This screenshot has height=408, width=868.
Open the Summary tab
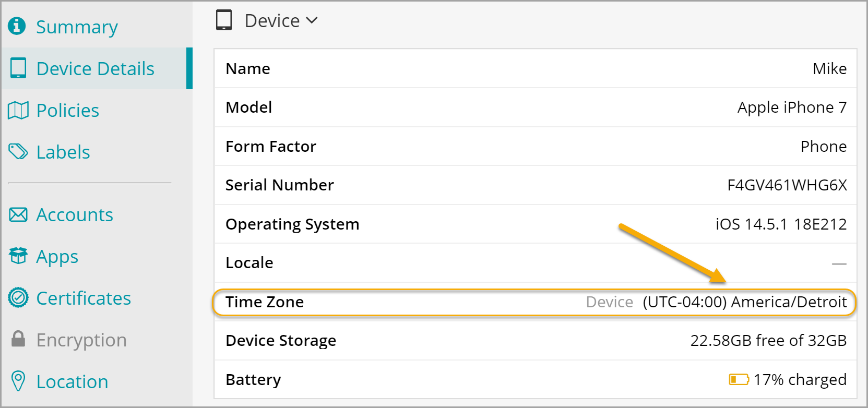coord(77,27)
